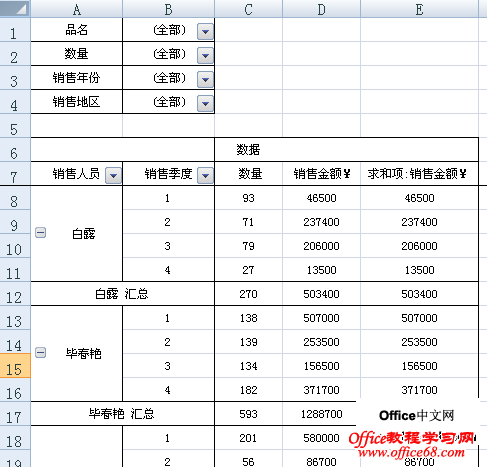Open the 数量 filter dropdown in row 2
487x467 pixels.
coord(205,56)
